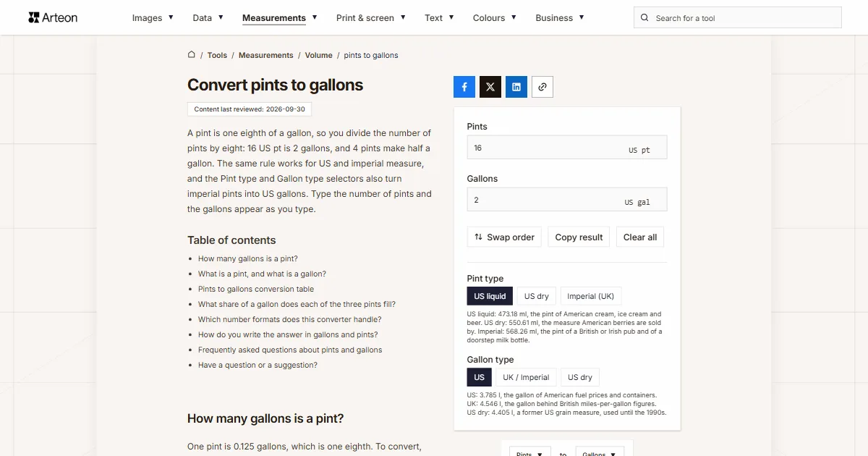Share the page on X

coord(490,87)
